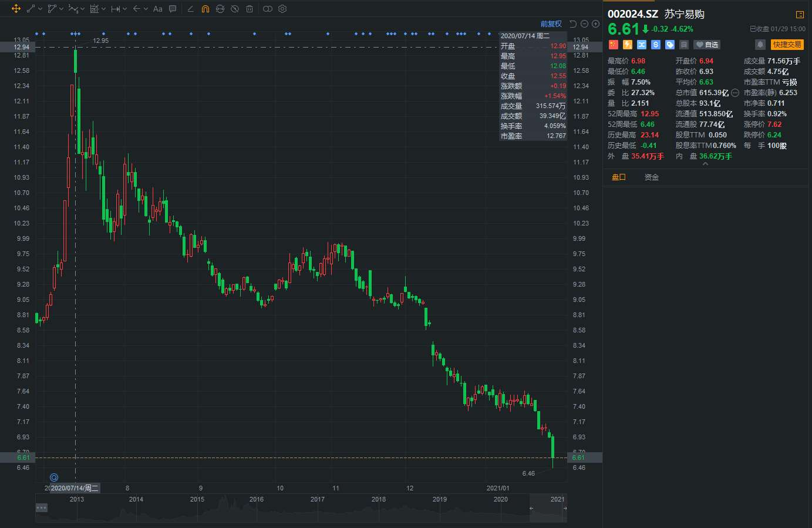The height and width of the screenshot is (528, 812).
Task: Open the arrow tool dropdown chevron
Action: click(x=146, y=9)
